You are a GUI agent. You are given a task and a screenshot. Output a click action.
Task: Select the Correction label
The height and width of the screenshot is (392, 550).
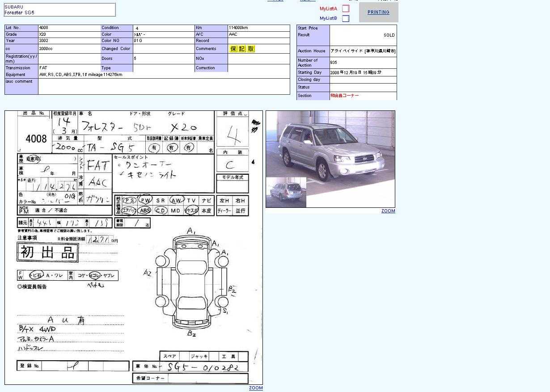[205, 68]
